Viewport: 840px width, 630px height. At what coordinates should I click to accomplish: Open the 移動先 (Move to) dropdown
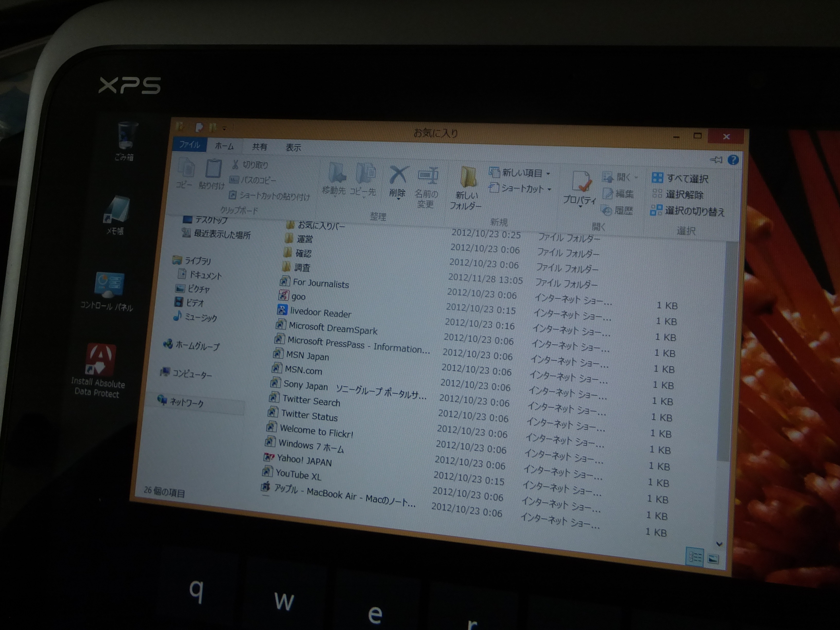[334, 180]
